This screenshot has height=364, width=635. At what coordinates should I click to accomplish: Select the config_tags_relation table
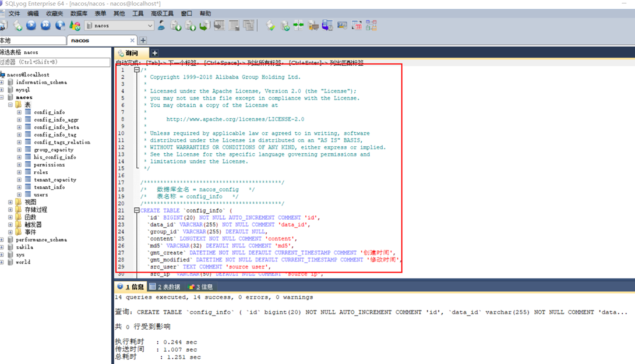click(x=62, y=142)
